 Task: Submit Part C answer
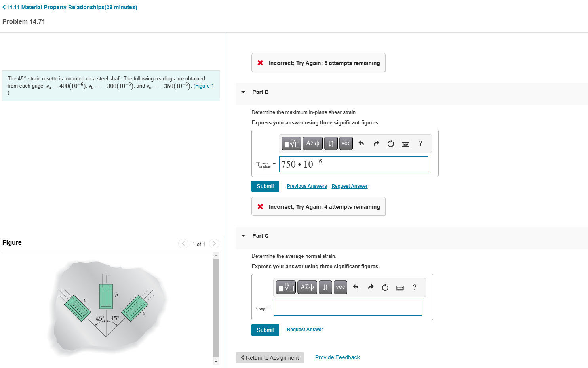click(265, 330)
